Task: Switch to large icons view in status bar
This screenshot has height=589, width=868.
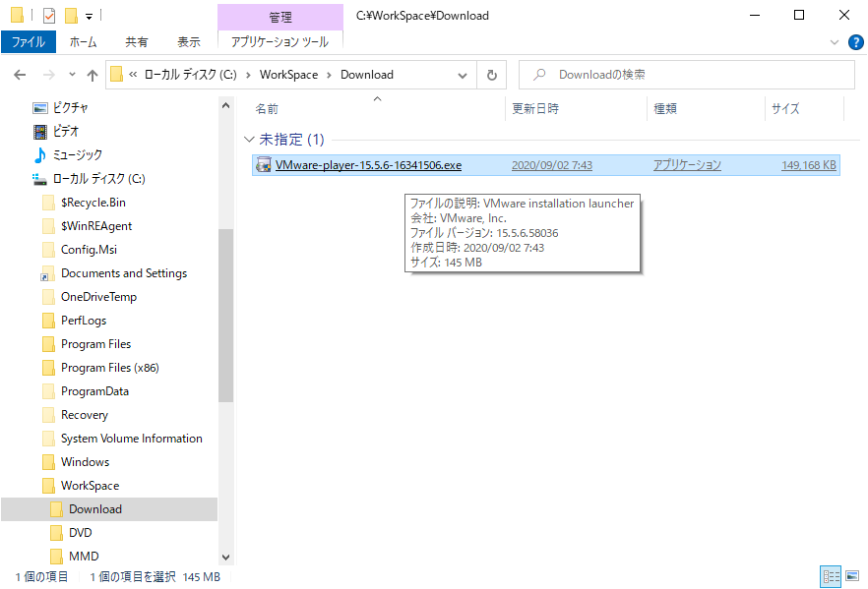Action: click(852, 577)
